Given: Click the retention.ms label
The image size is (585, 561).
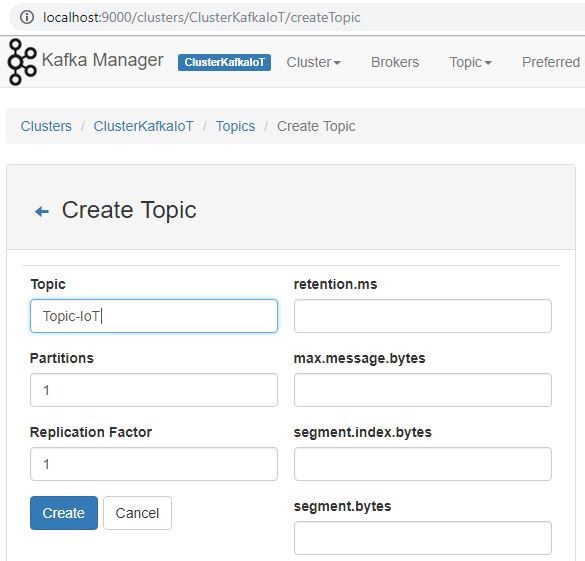Looking at the screenshot, I should click(335, 284).
